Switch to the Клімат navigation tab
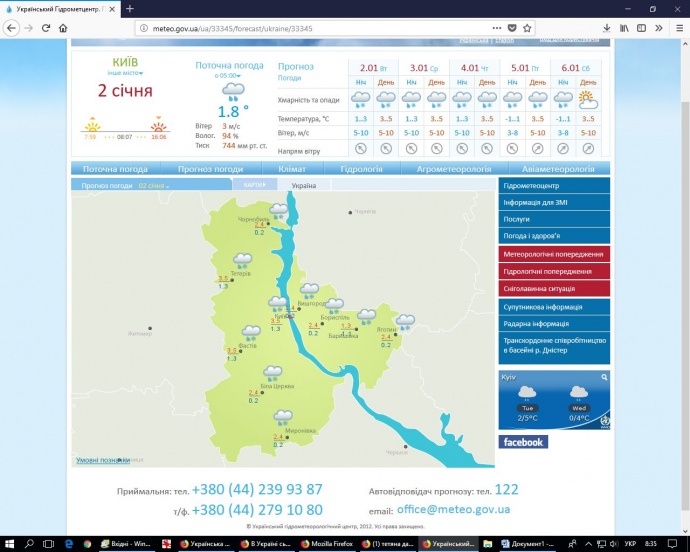 292,169
